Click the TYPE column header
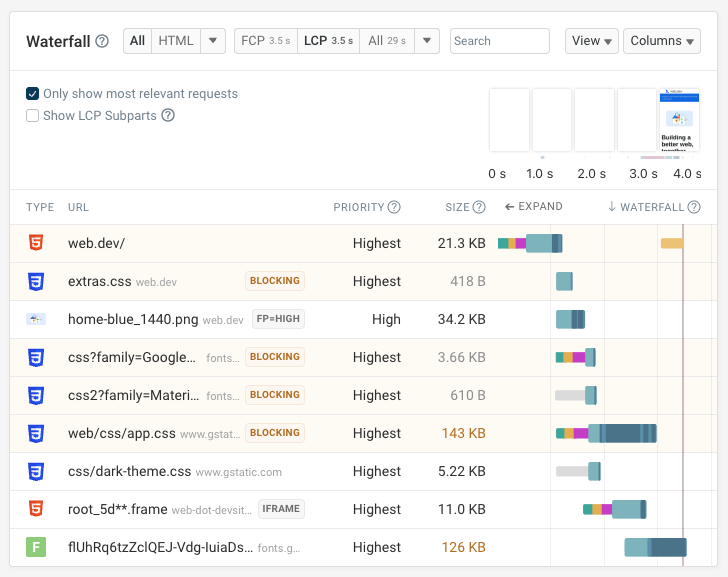Screen dimensions: 728x577 tap(40, 207)
